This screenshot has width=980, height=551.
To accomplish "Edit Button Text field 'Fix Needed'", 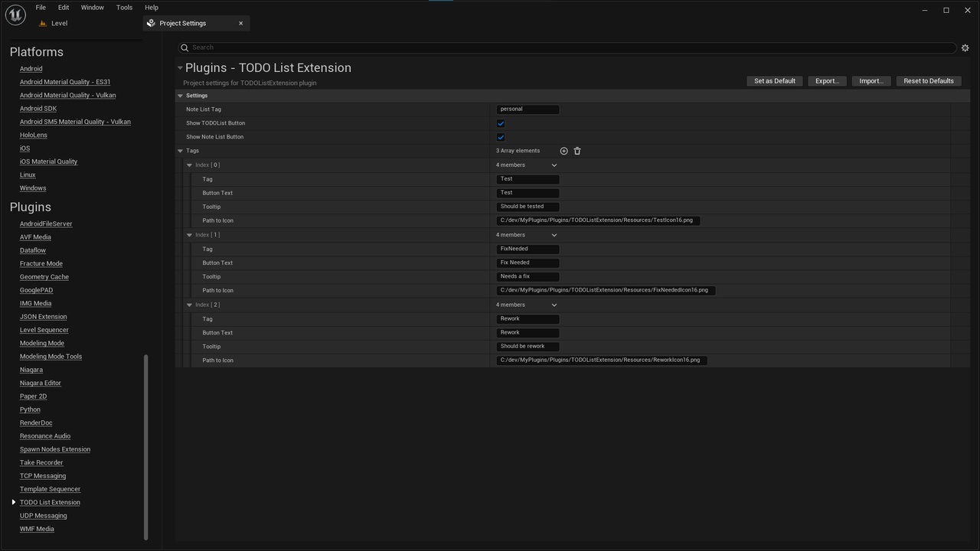I will [528, 262].
